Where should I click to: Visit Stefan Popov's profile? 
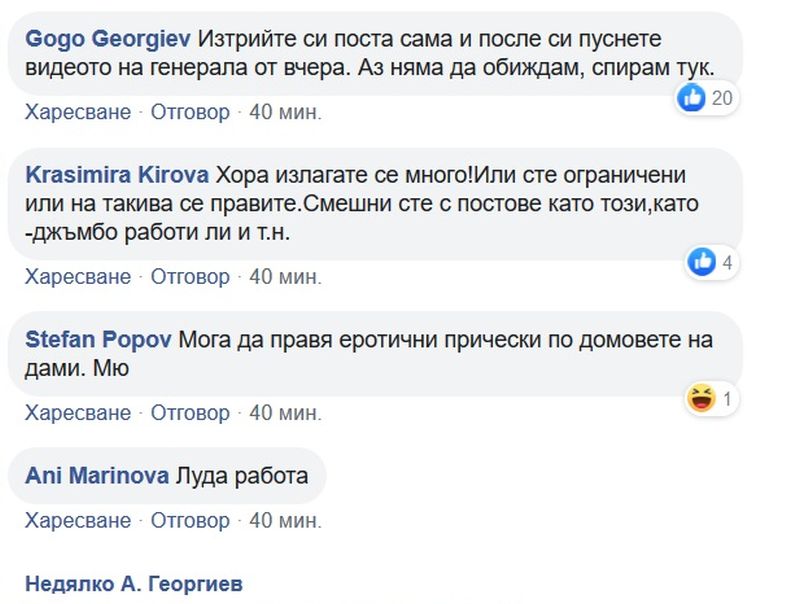[98, 340]
